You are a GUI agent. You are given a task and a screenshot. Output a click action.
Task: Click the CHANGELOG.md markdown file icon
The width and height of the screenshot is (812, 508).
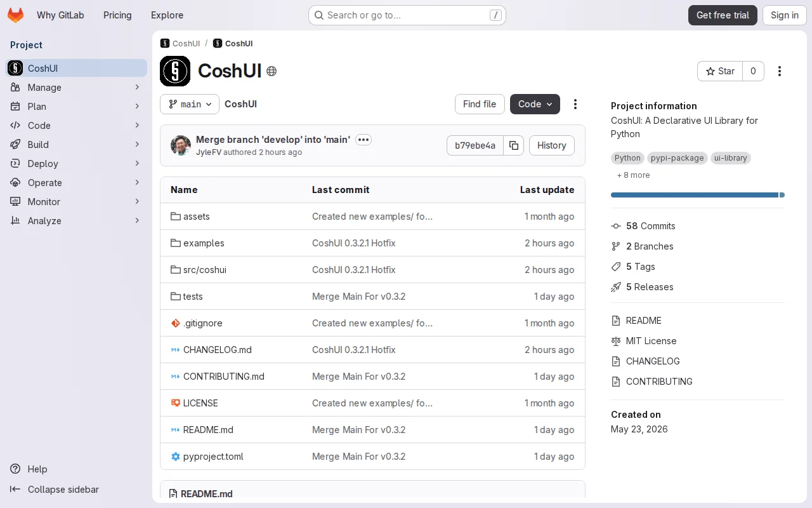point(176,350)
